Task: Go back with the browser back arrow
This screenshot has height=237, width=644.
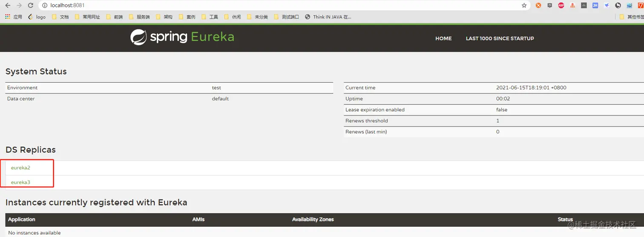Action: [x=8, y=6]
